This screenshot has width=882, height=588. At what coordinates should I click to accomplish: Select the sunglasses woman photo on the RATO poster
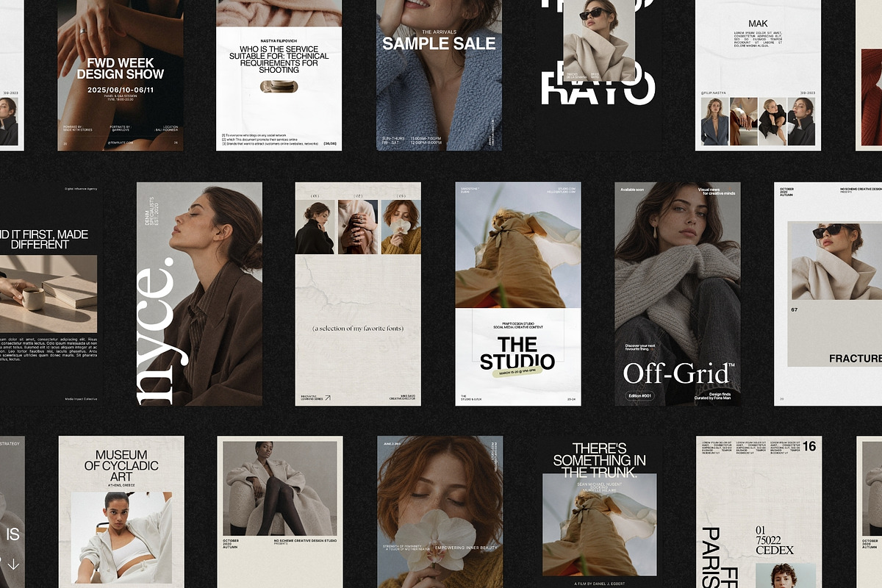pos(598,40)
